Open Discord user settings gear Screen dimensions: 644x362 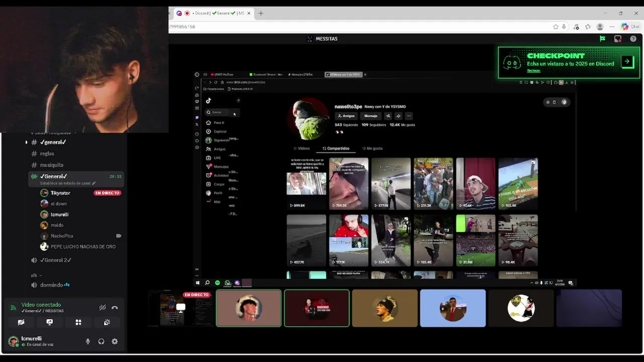click(x=115, y=341)
